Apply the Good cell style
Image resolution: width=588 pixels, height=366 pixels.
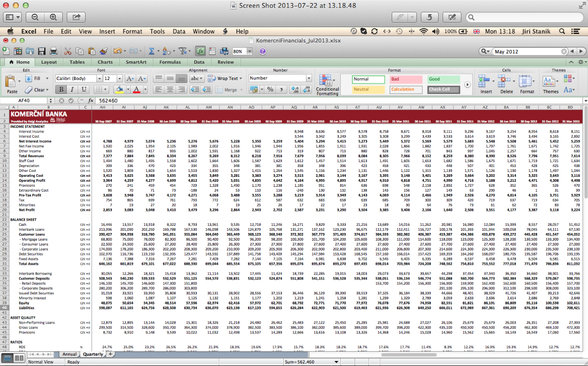coord(443,79)
